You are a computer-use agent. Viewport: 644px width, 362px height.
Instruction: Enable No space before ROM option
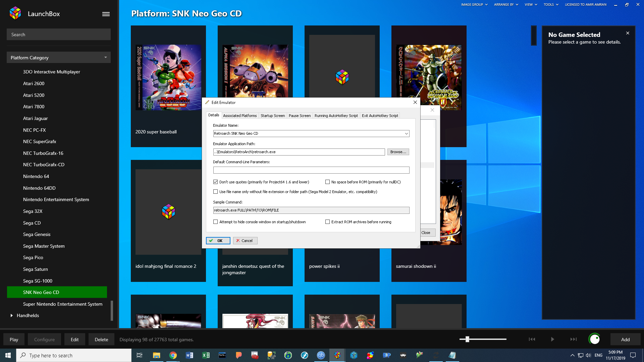(328, 182)
